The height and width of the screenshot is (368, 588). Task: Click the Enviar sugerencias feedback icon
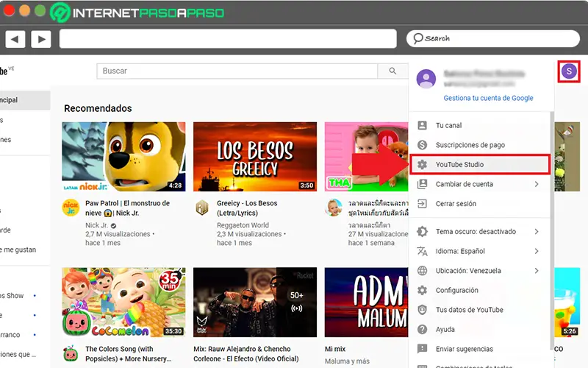point(422,349)
